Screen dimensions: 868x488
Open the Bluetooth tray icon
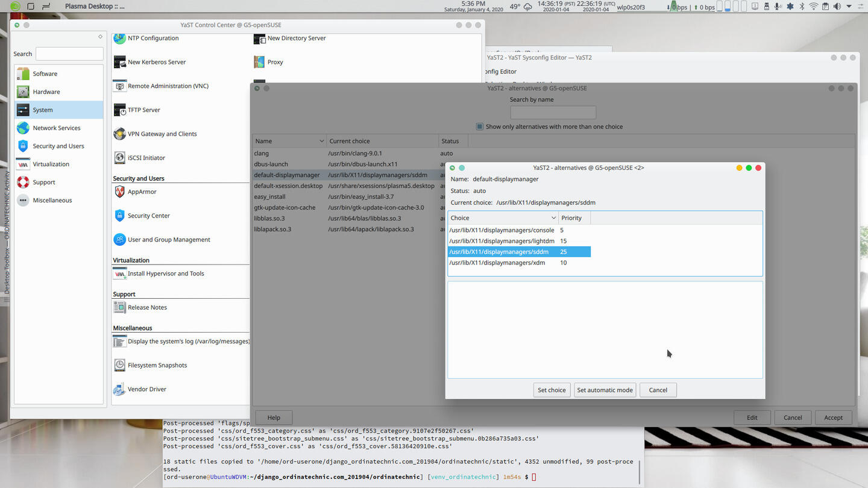coord(802,7)
